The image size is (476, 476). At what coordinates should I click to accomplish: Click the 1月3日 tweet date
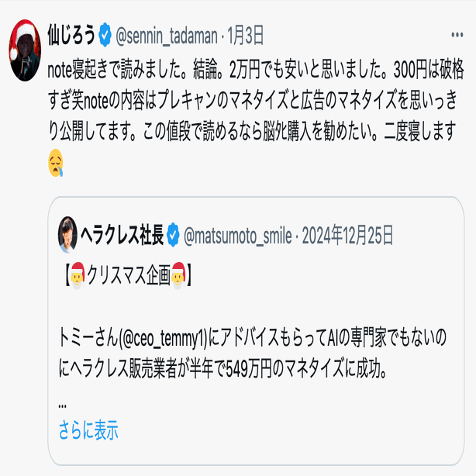pyautogui.click(x=245, y=35)
